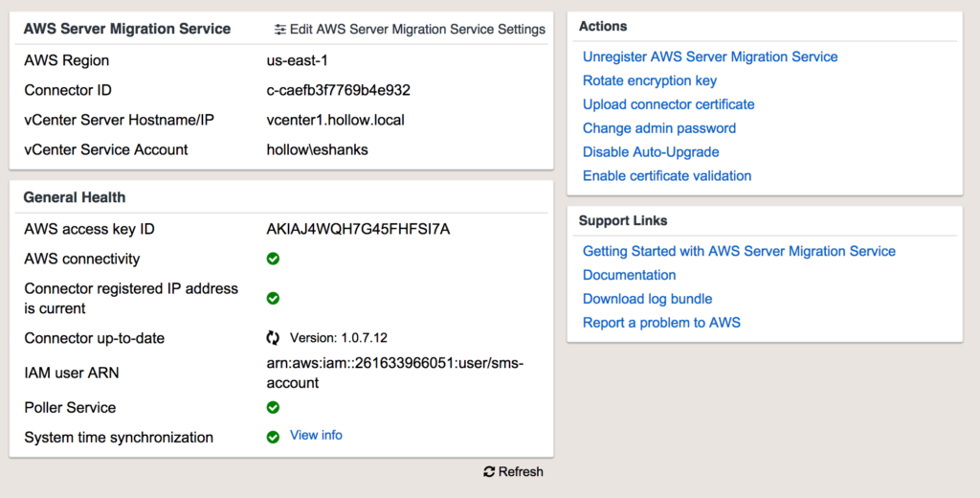This screenshot has width=980, height=498.
Task: Open the Documentation support link
Action: [629, 275]
